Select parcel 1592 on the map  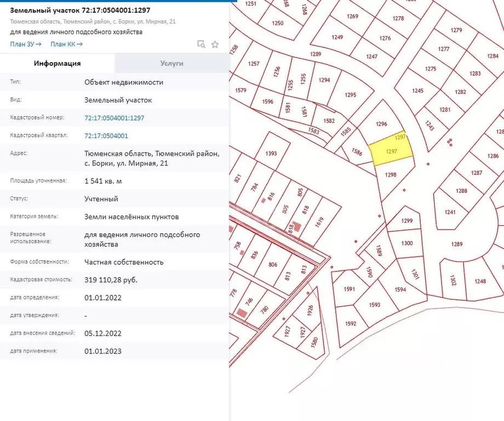click(351, 323)
